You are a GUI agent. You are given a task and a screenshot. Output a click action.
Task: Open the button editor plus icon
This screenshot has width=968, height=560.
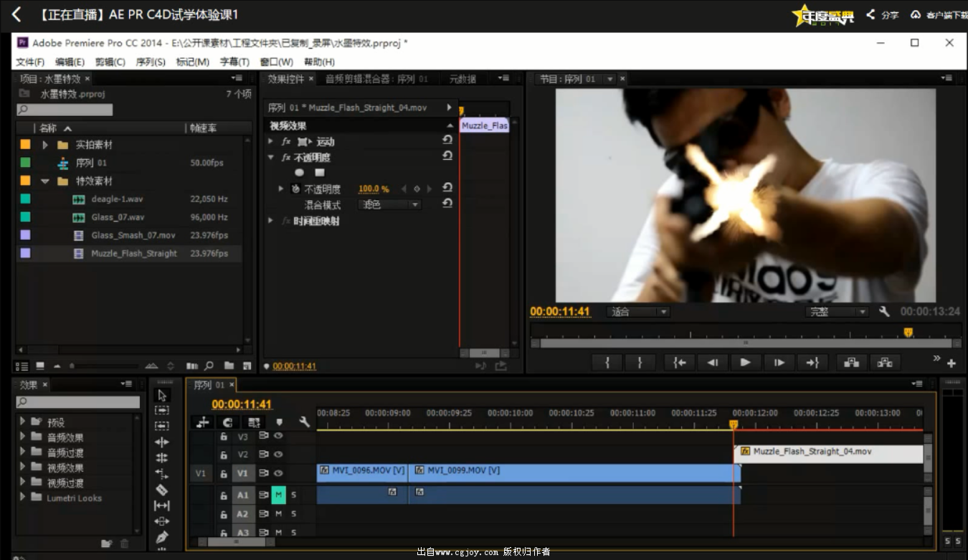coord(952,364)
